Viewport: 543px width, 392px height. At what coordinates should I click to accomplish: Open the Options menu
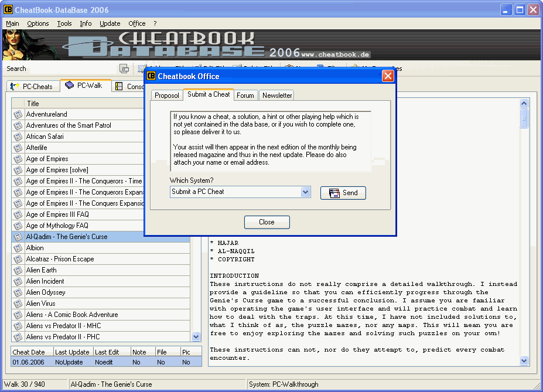[38, 23]
